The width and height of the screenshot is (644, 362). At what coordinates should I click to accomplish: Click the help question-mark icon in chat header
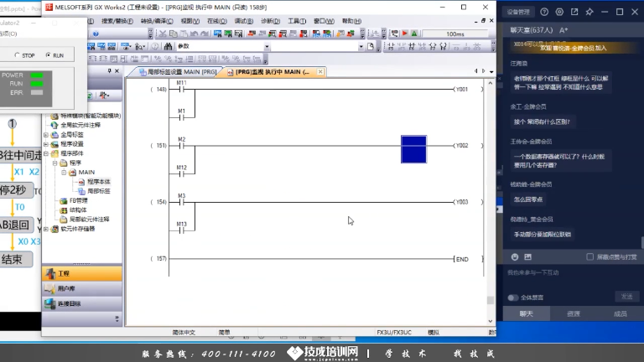[569, 12]
